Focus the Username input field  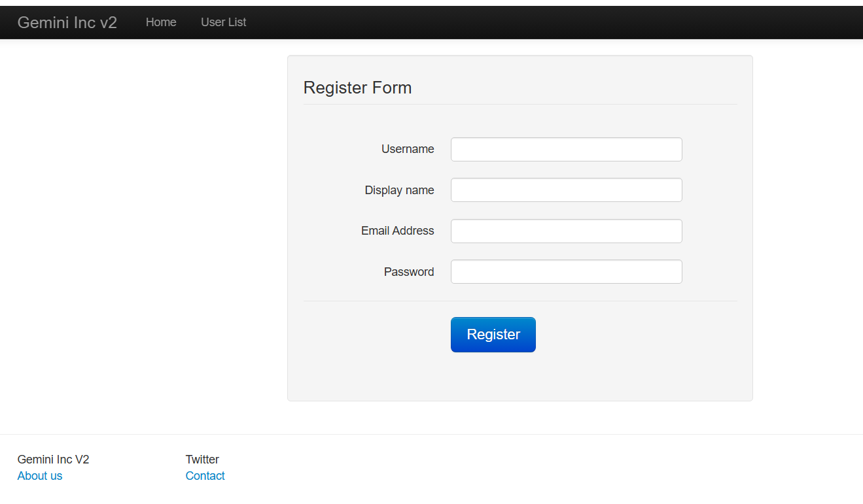[x=566, y=149]
